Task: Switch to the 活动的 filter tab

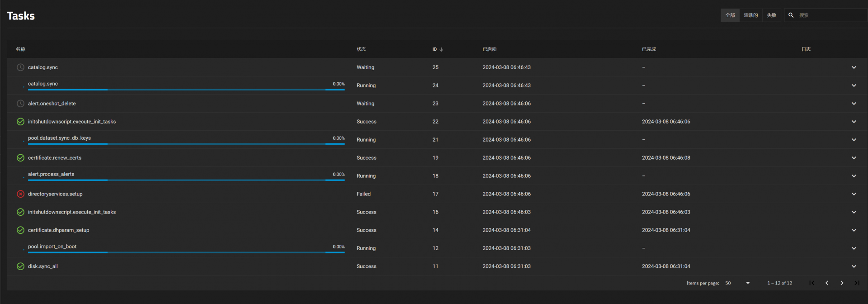Action: 750,15
